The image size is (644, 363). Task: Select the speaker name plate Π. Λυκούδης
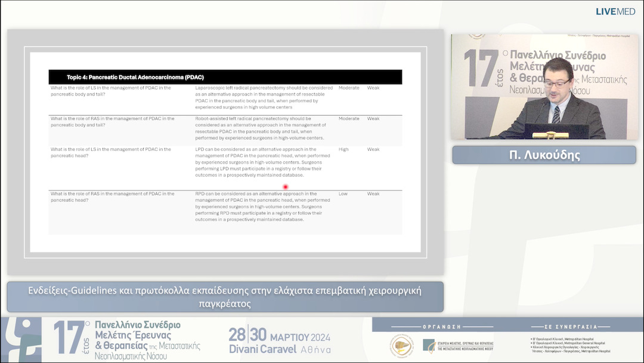[x=544, y=155]
